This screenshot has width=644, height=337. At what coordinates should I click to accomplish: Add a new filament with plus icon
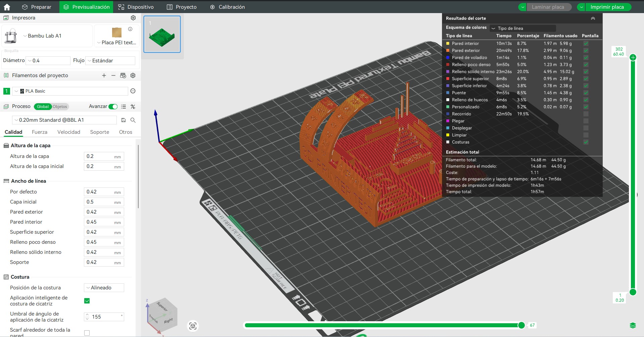pyautogui.click(x=104, y=75)
